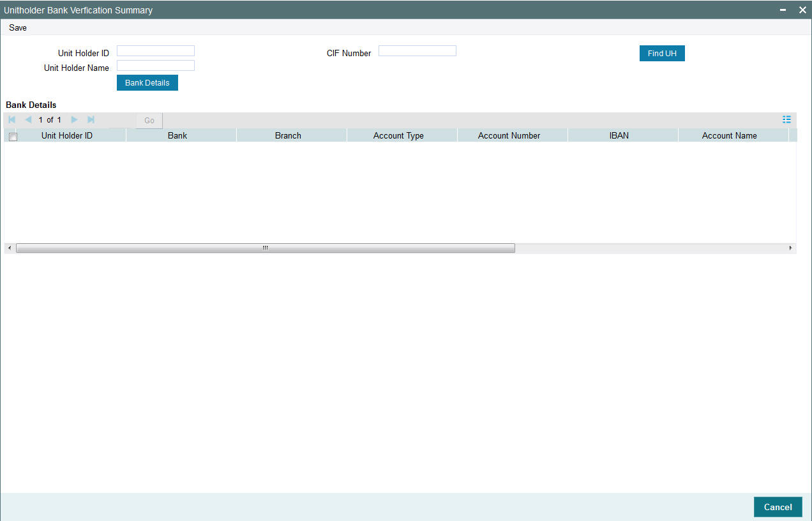Open the Bank Details grid view icon
Viewport: 812px width, 521px height.
coord(787,119)
